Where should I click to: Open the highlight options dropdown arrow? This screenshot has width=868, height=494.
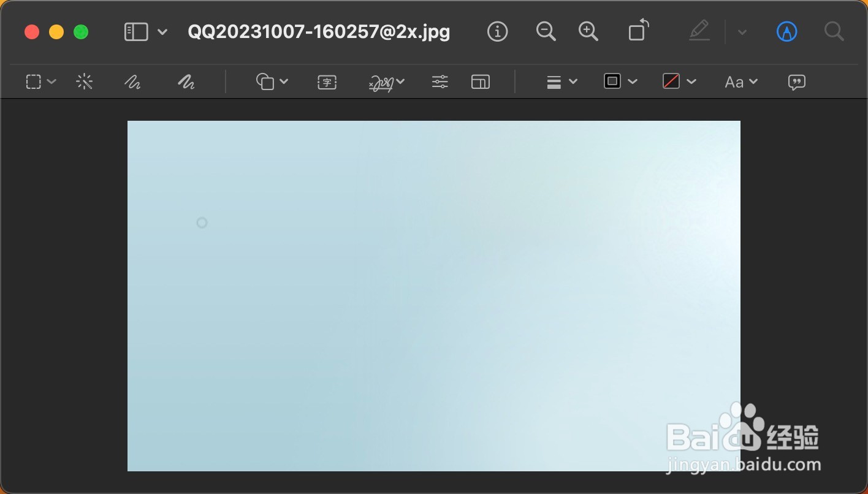point(742,32)
